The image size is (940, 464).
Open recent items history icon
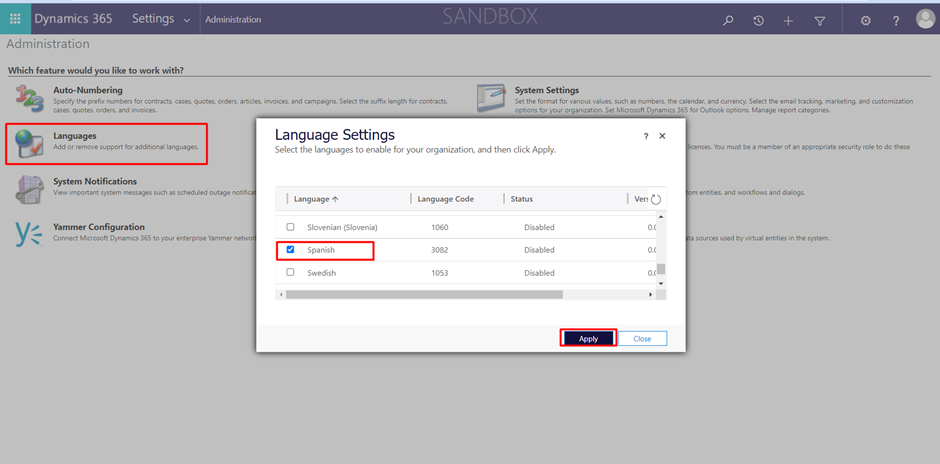pos(758,20)
